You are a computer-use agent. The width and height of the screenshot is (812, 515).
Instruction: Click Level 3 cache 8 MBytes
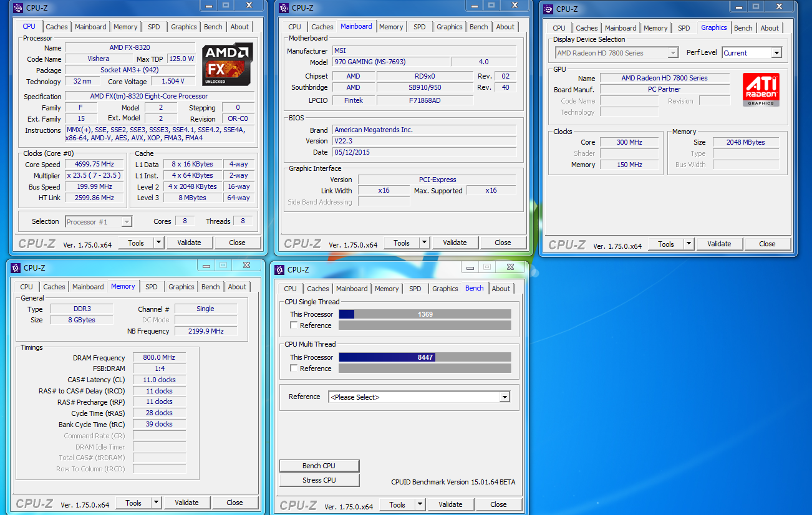193,198
